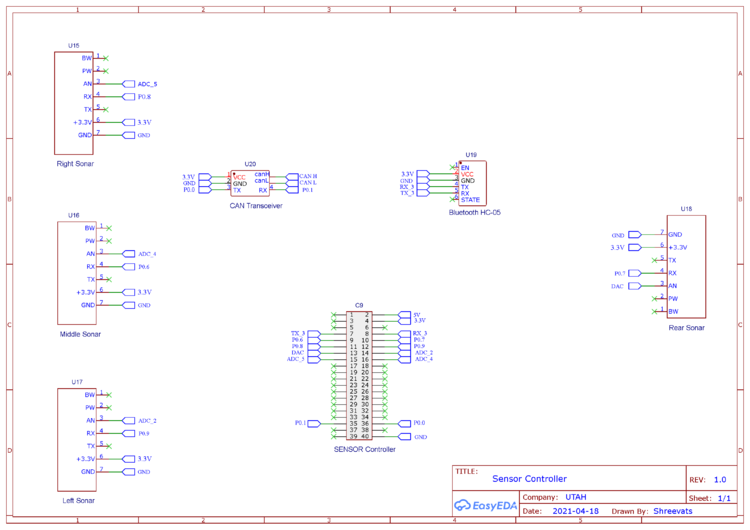Select the "Bluetooth HC-05" caption

474,212
